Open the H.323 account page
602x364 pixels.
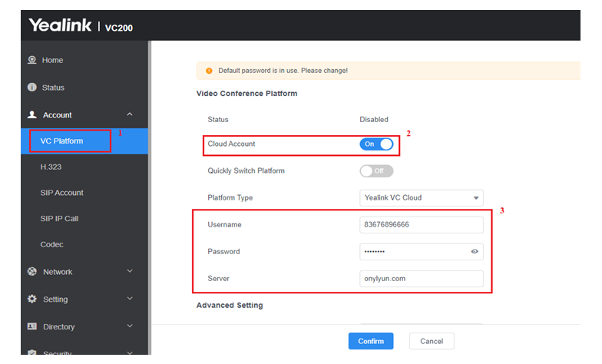click(x=51, y=167)
